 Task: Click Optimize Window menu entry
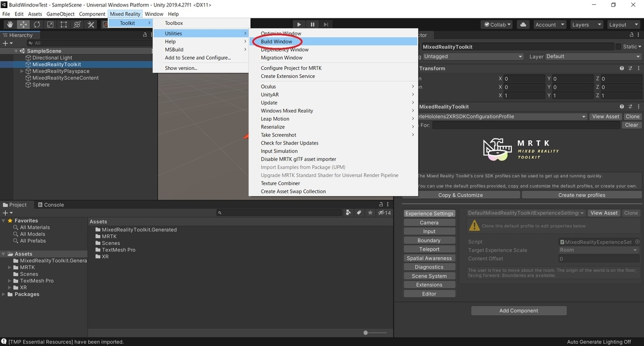coord(333,33)
